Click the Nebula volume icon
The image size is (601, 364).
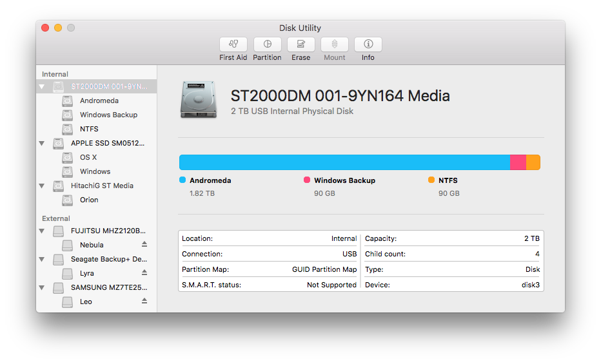pyautogui.click(x=68, y=245)
